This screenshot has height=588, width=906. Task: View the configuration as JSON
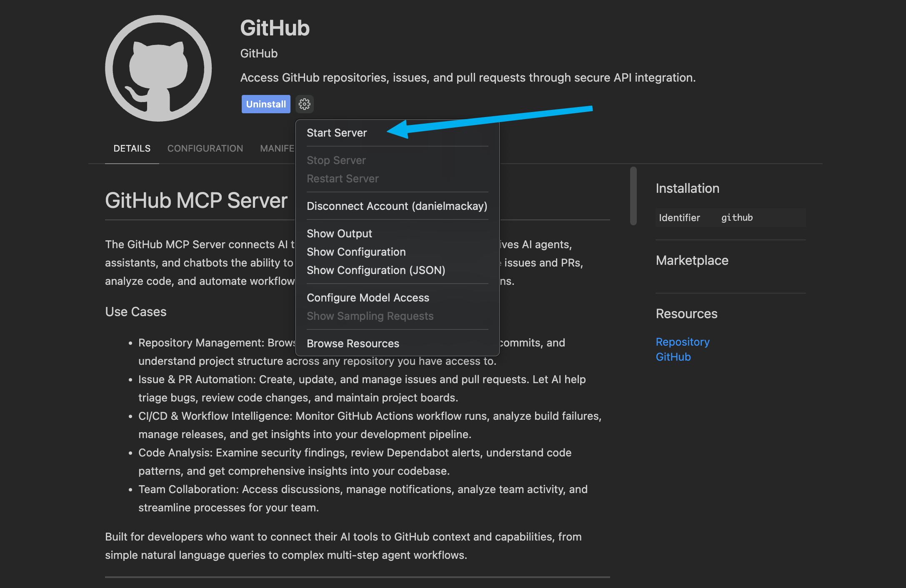pyautogui.click(x=376, y=270)
